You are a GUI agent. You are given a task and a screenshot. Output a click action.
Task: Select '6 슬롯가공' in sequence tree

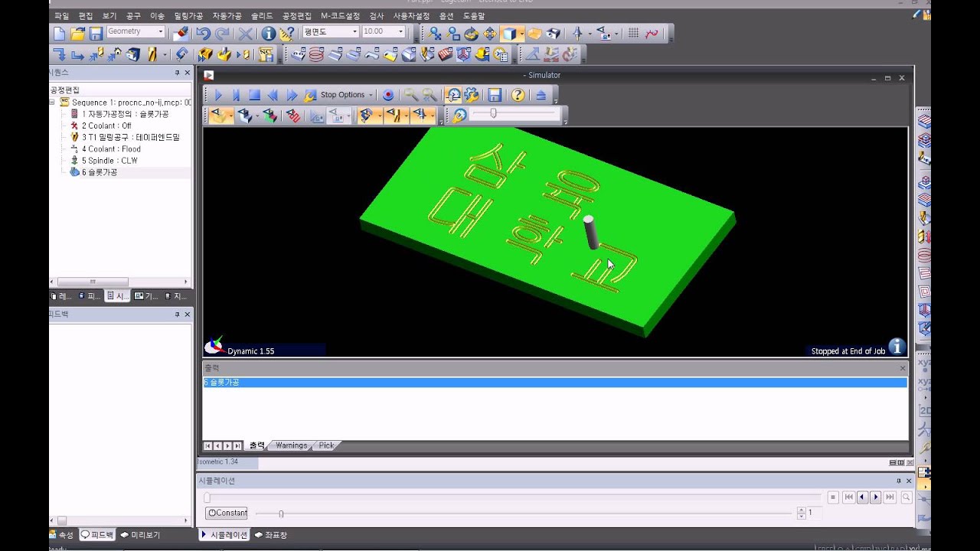[99, 172]
